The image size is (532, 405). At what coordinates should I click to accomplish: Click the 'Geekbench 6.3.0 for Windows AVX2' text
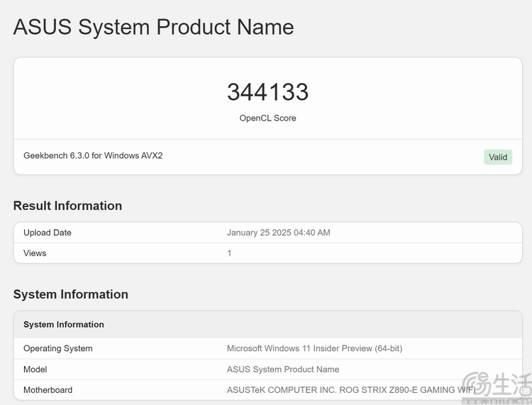click(x=93, y=156)
